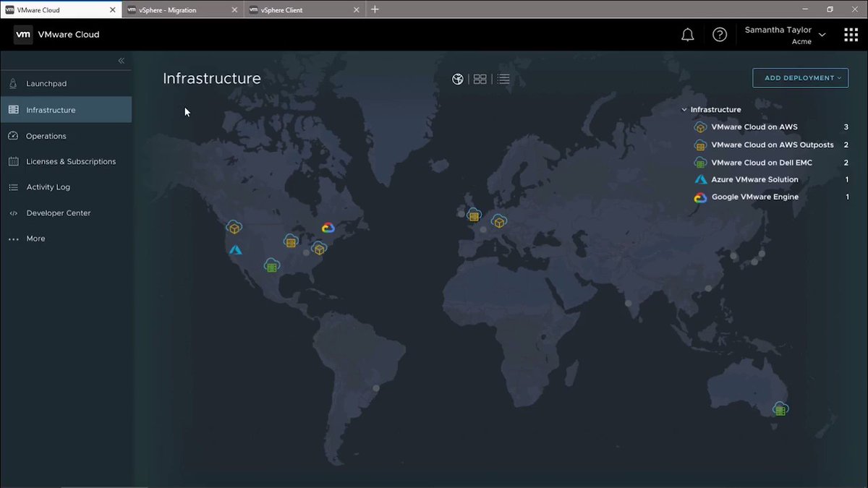Click the AWS marker over central Europe

tap(499, 221)
